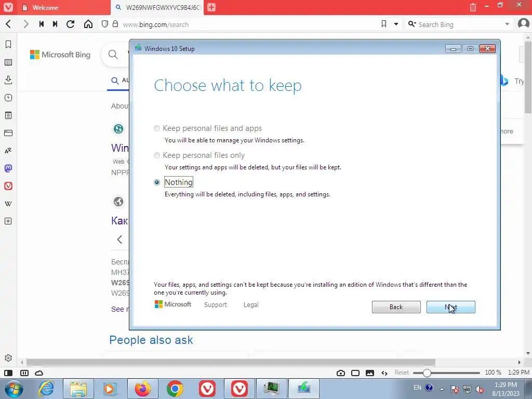Switch to the W269NWFGWXYVC9B4J6C tab

[x=157, y=7]
